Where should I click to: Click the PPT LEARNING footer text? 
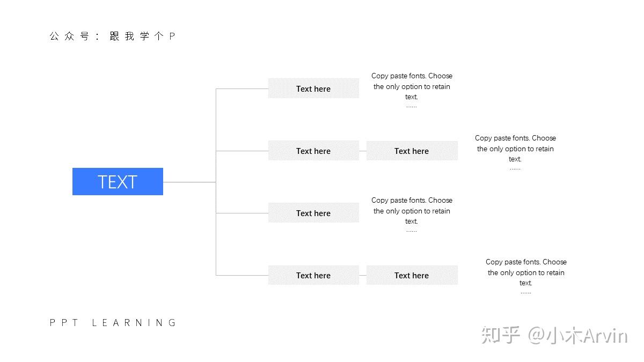pyautogui.click(x=113, y=322)
